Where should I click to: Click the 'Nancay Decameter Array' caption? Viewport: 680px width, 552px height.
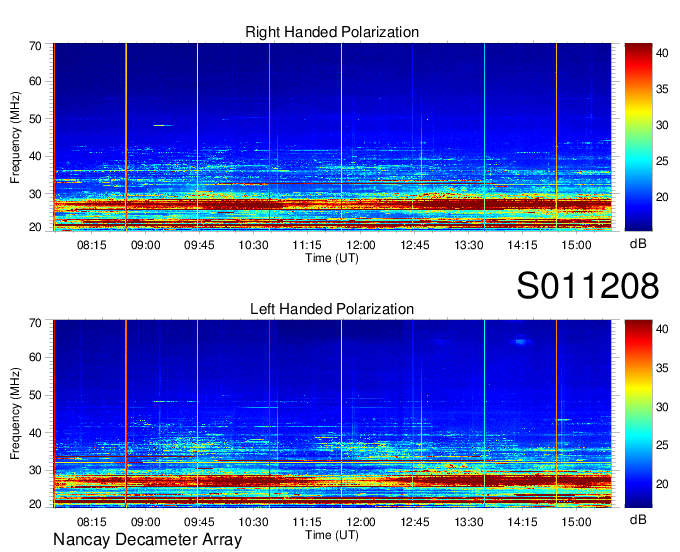click(147, 540)
